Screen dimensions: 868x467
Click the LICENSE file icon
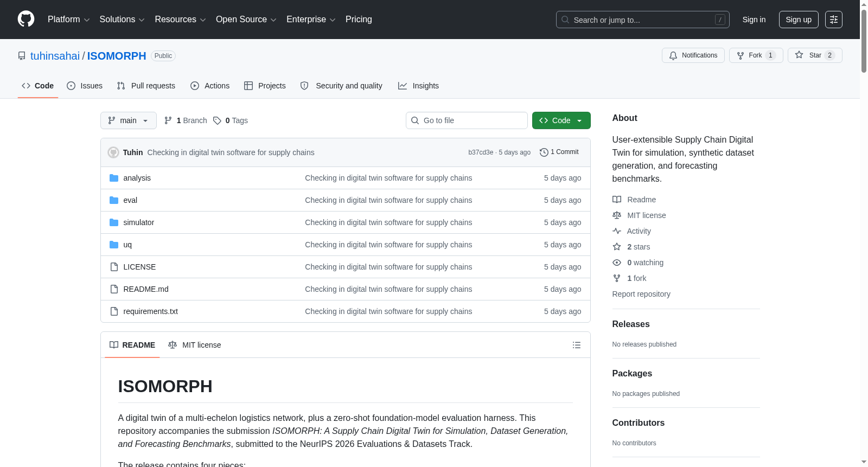pyautogui.click(x=114, y=267)
